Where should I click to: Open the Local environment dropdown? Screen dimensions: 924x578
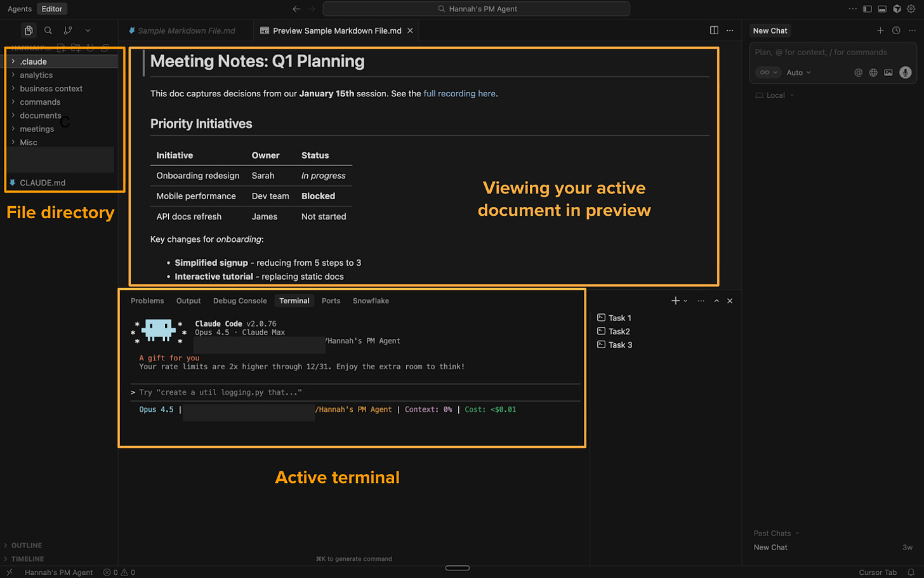(x=775, y=95)
